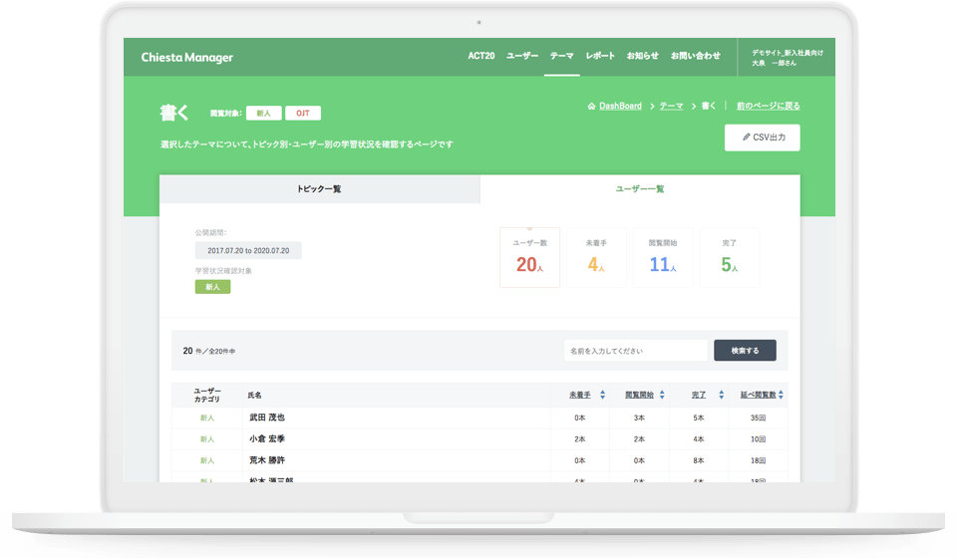Click sort arrows next to 延べ閲覧数 column
Image resolution: width=957 pixels, height=560 pixels.
(782, 396)
